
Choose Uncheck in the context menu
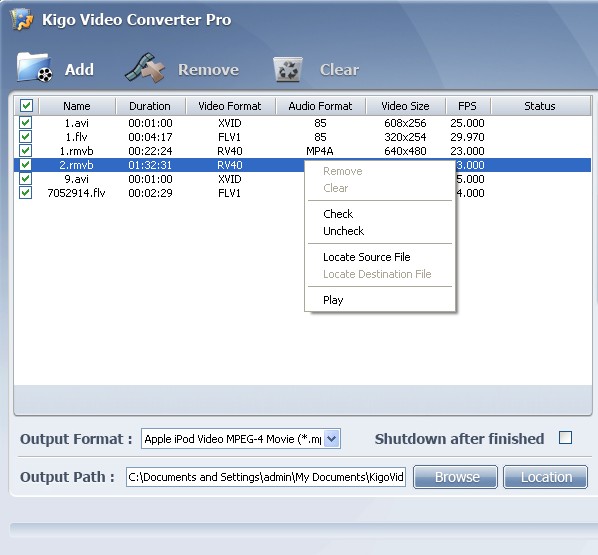click(380, 231)
